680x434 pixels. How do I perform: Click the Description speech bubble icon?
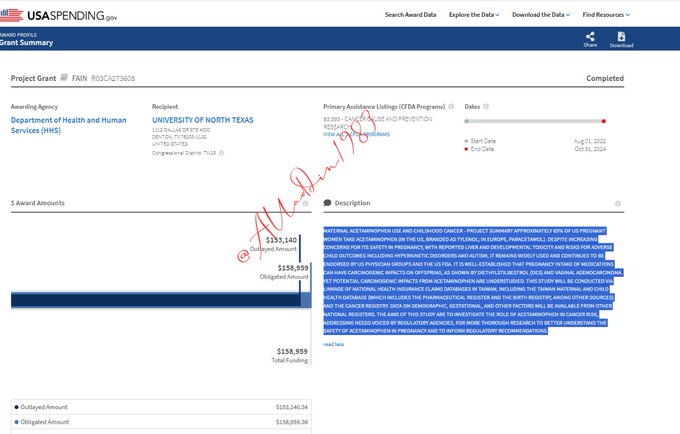click(x=328, y=203)
